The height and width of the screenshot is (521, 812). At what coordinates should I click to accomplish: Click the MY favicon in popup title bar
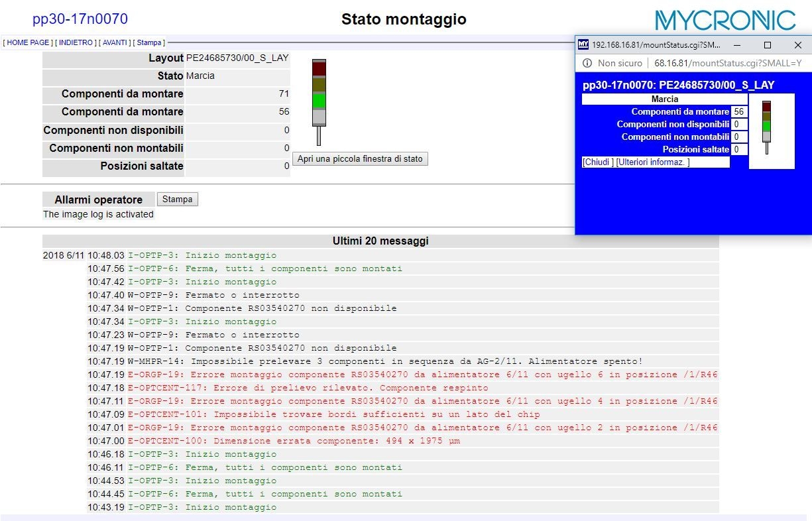tap(583, 45)
